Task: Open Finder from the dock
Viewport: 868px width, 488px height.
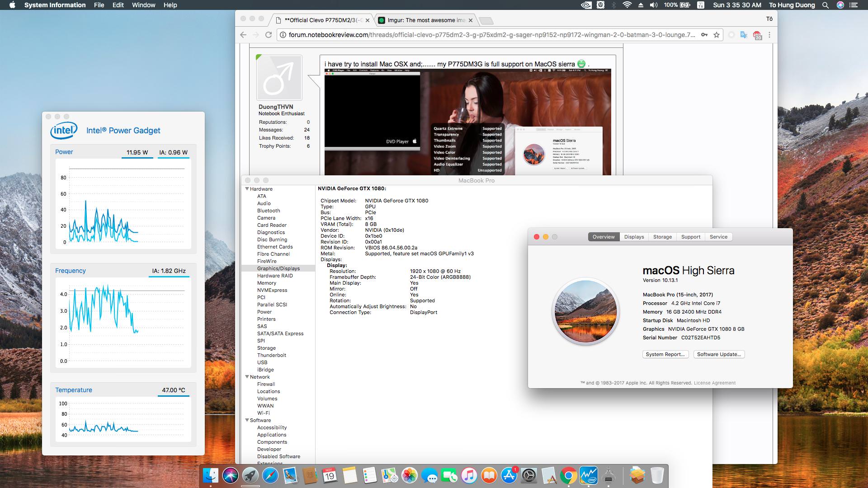Action: pyautogui.click(x=211, y=475)
